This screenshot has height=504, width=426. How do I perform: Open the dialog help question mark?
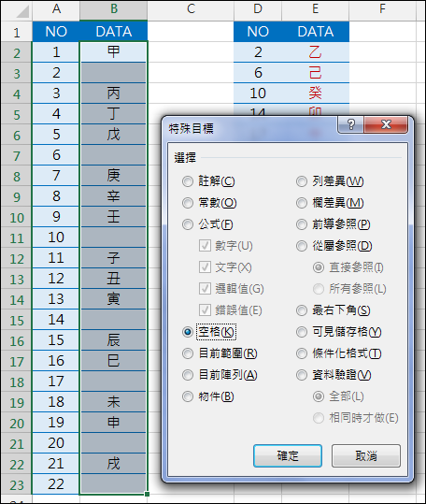351,124
